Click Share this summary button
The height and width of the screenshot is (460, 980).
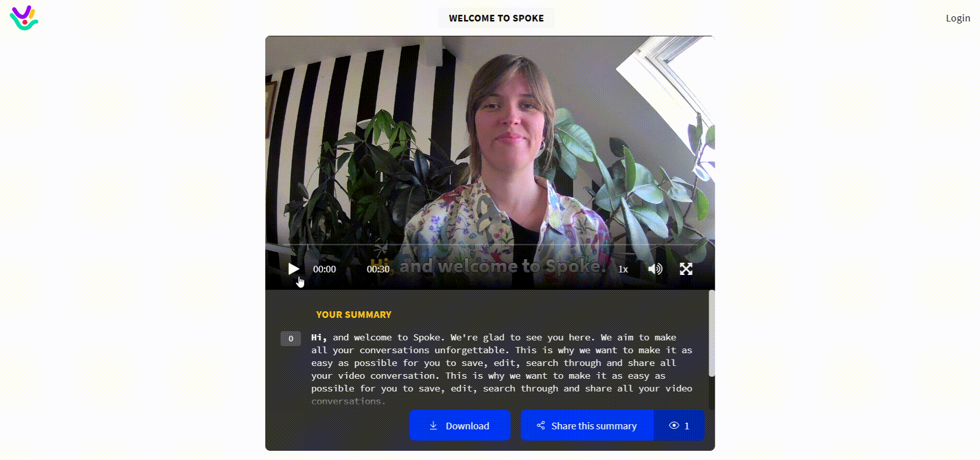tap(587, 425)
